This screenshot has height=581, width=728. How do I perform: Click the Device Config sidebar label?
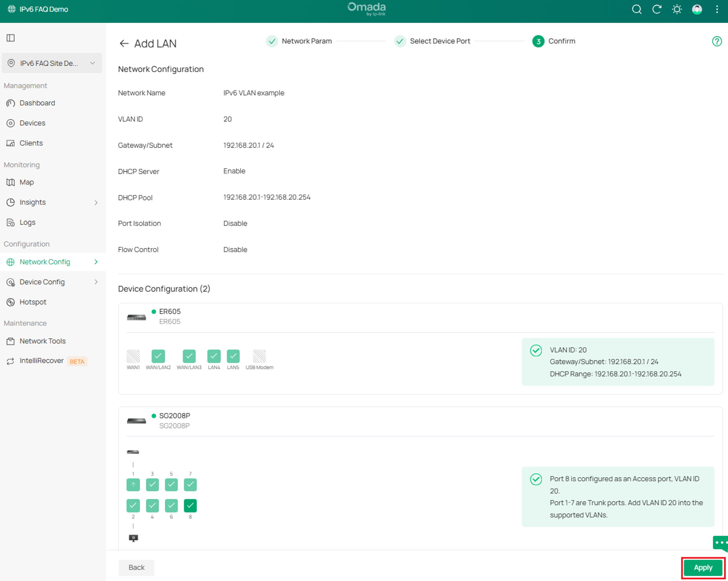click(42, 282)
